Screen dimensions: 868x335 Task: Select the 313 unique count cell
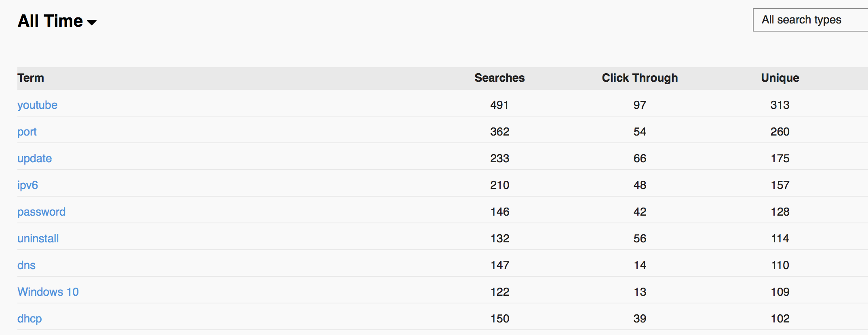coord(780,105)
